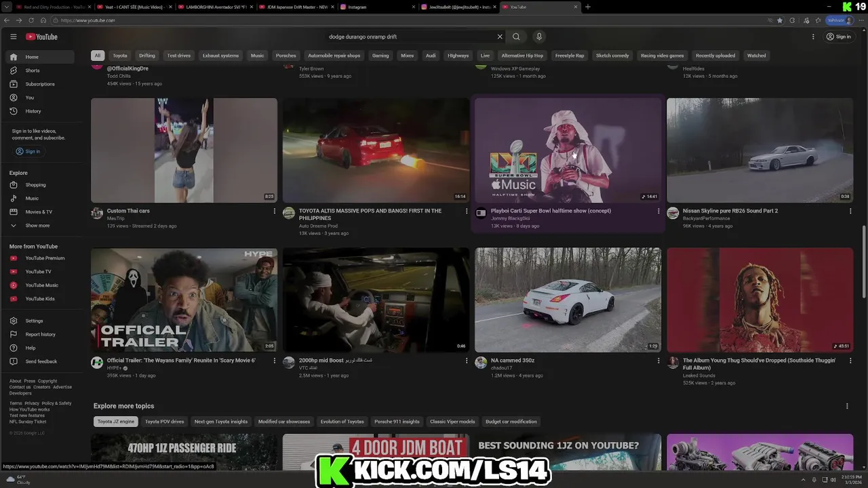The height and width of the screenshot is (488, 868).
Task: Select Classic Viper models topic chip
Action: coord(452,422)
